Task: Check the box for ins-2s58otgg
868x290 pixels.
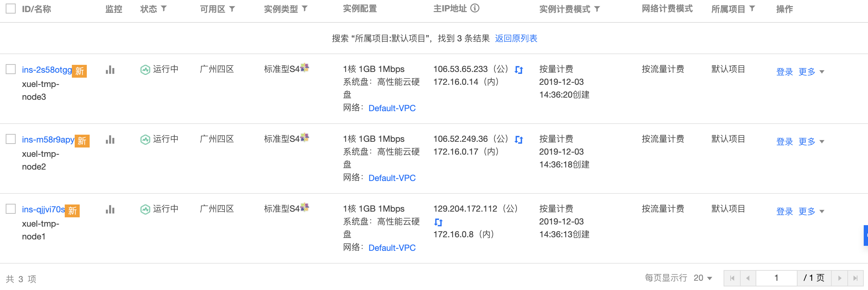Action: tap(11, 69)
